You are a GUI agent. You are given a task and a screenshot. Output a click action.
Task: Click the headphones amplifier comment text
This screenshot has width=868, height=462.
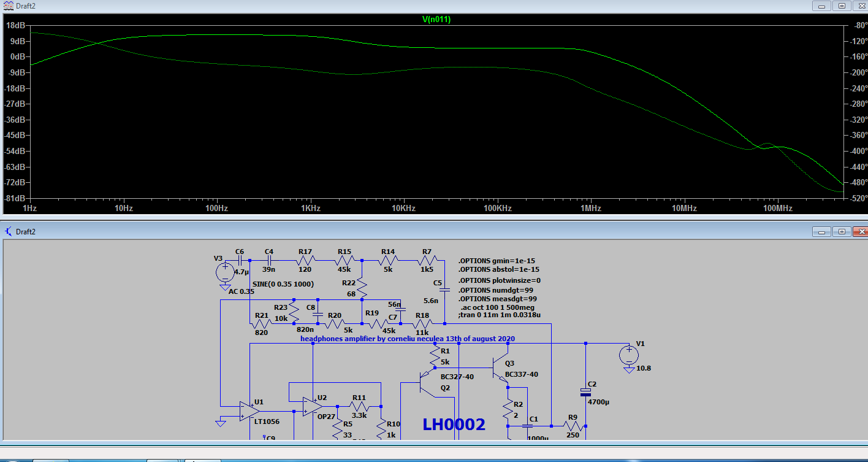pos(408,339)
